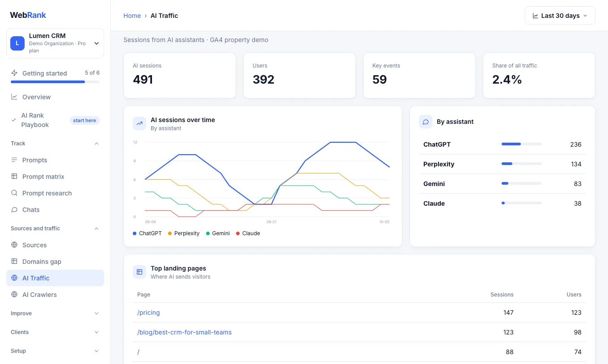Click the Getting started progress bar
The height and width of the screenshot is (364, 608).
(55, 82)
